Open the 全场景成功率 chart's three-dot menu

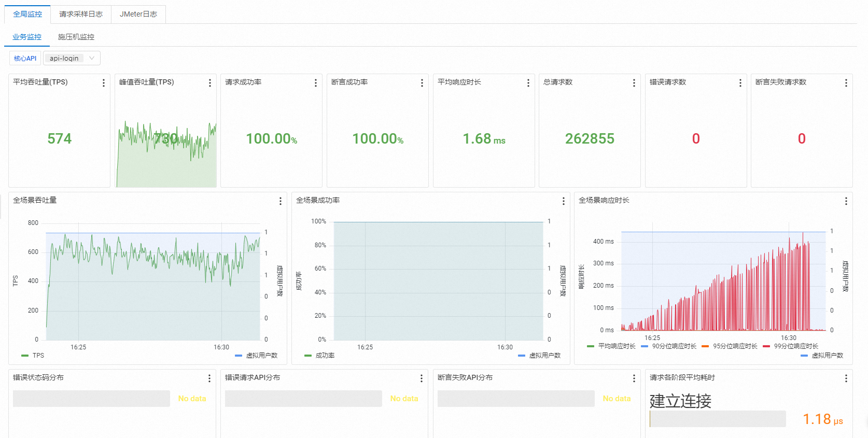click(x=564, y=201)
